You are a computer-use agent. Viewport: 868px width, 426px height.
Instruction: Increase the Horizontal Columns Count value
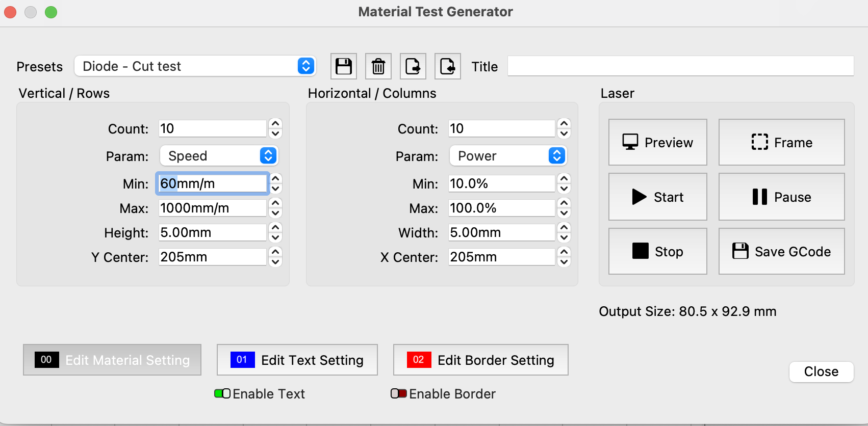click(x=564, y=123)
